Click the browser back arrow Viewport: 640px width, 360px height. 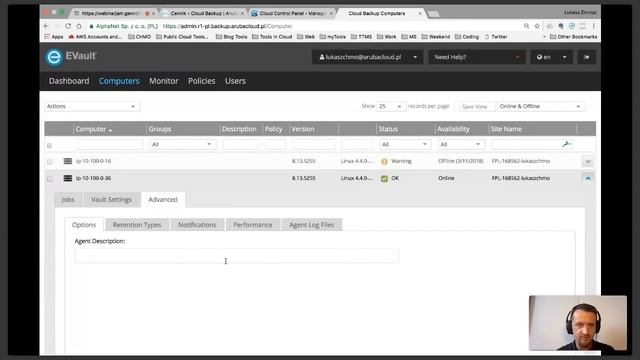click(x=46, y=26)
